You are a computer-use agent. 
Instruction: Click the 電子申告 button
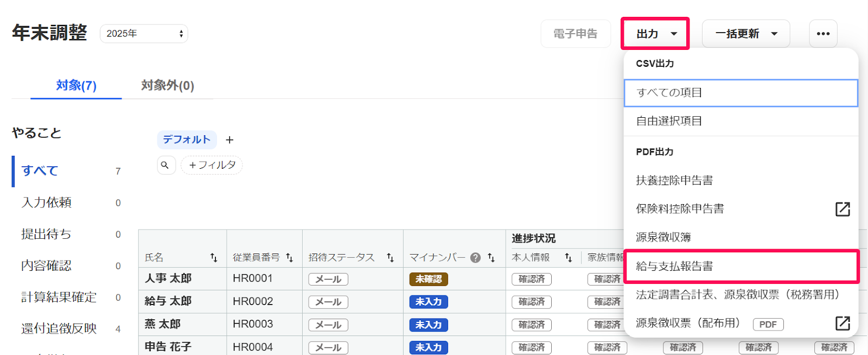pos(576,34)
